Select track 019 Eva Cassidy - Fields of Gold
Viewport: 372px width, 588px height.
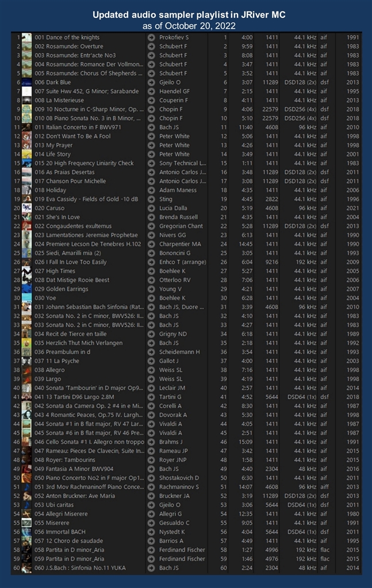(86, 199)
